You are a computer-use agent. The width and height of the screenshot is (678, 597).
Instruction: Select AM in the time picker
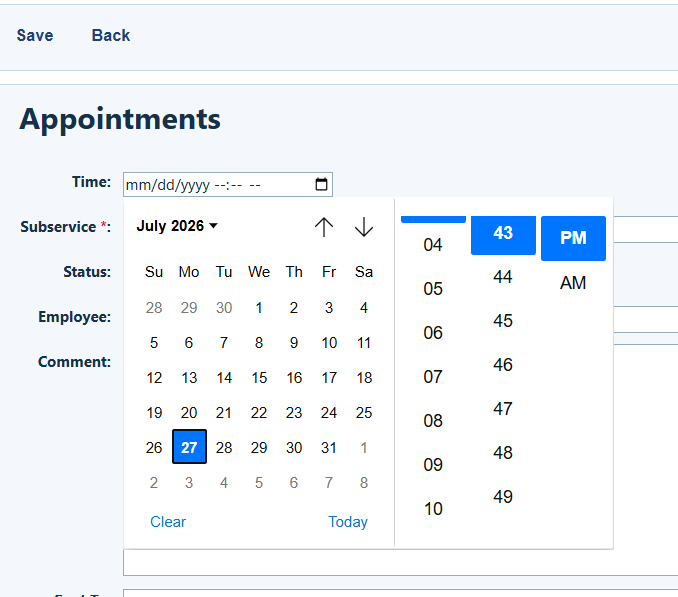tap(573, 283)
